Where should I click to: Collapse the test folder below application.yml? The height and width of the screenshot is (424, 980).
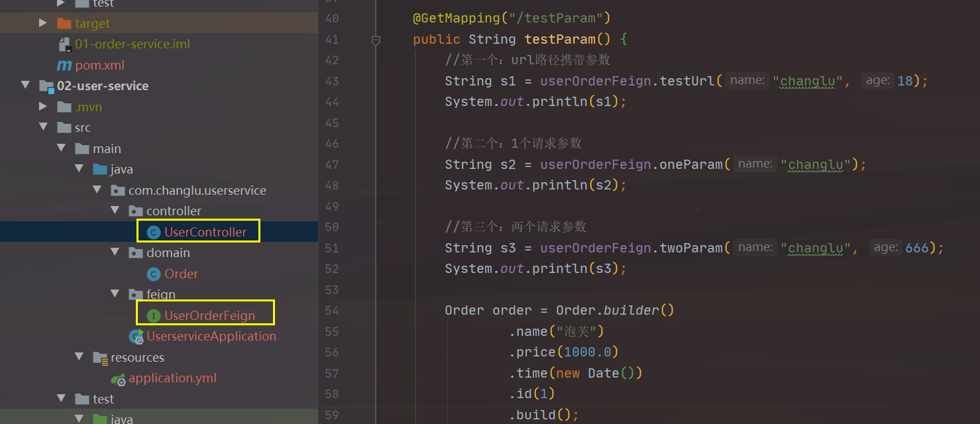(x=61, y=399)
